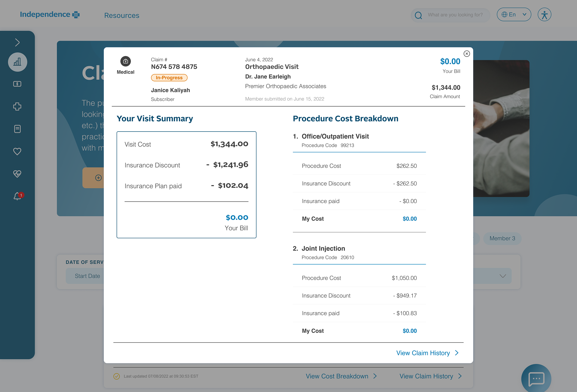
Task: Open the accessibility options icon
Action: [544, 15]
